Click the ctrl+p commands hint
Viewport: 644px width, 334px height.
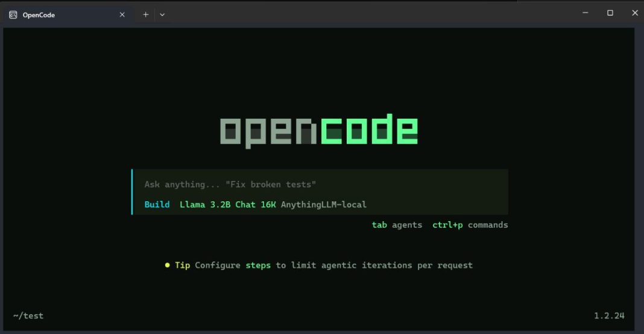pyautogui.click(x=470, y=225)
